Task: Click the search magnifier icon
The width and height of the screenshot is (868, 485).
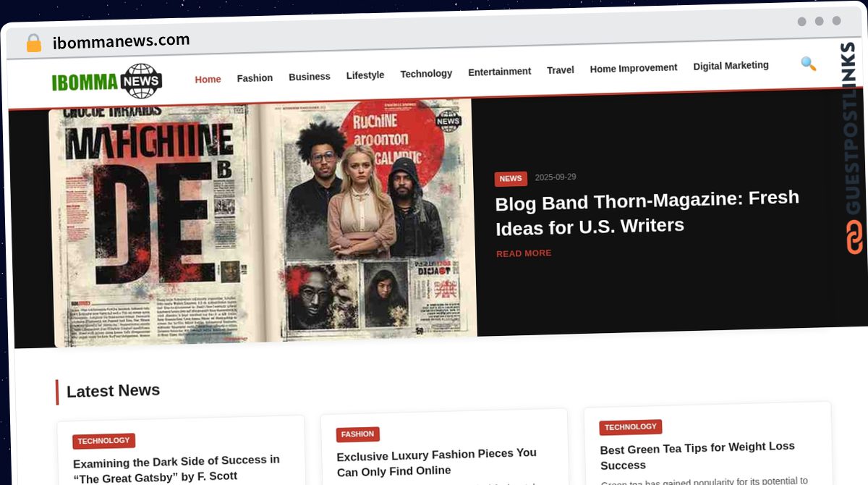Action: tap(808, 64)
